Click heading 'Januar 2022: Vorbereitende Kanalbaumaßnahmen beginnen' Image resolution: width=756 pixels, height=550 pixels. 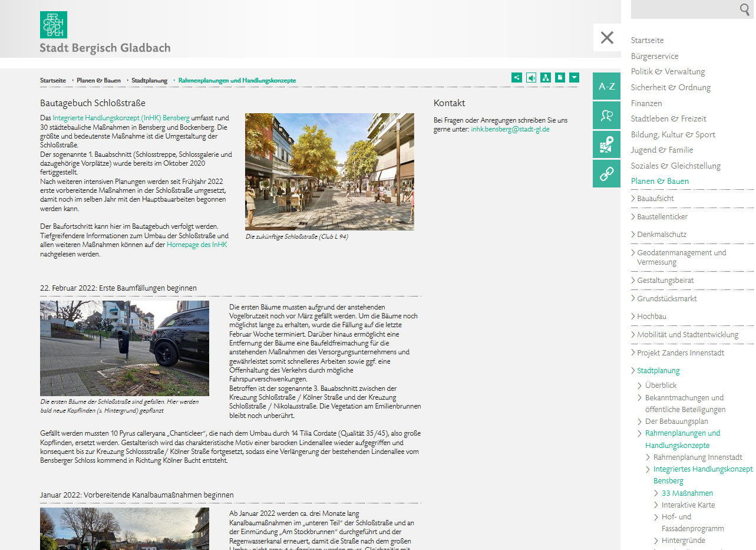(x=137, y=495)
